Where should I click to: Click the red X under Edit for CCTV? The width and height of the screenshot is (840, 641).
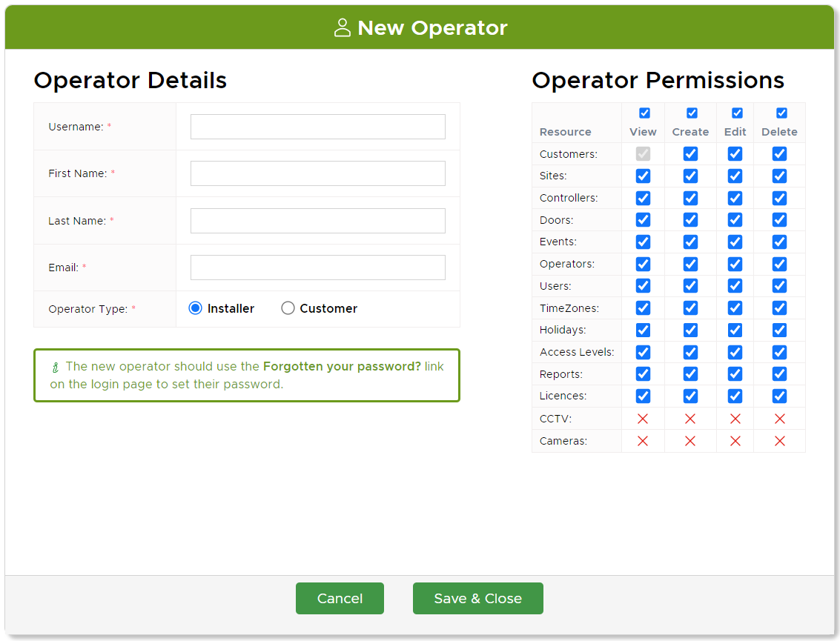735,418
